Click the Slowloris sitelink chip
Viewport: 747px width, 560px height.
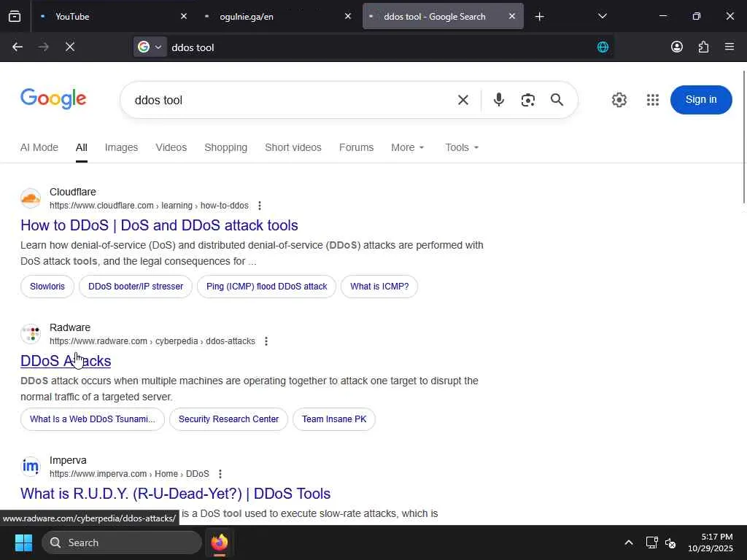(x=47, y=287)
